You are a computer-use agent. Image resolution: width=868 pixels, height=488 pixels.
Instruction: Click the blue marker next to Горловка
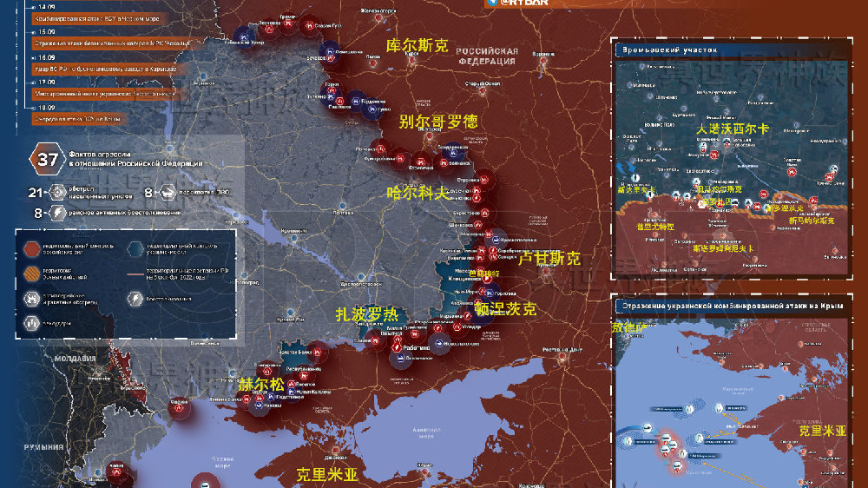489,293
